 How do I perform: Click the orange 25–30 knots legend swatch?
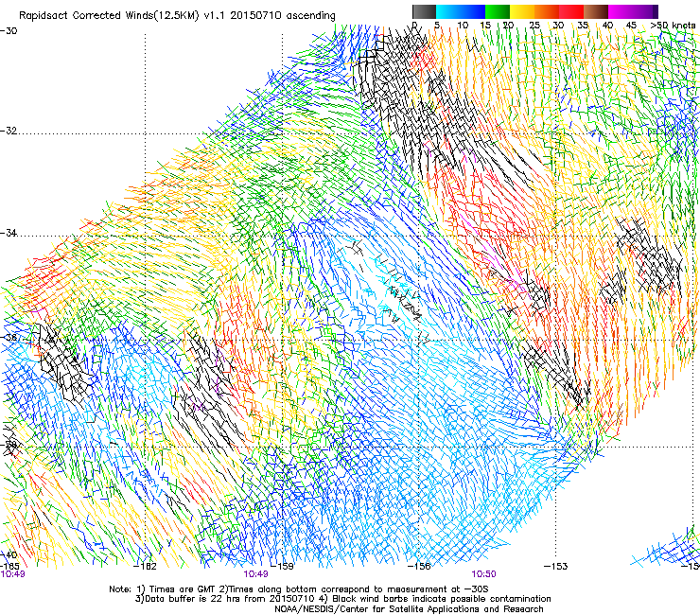547,11
